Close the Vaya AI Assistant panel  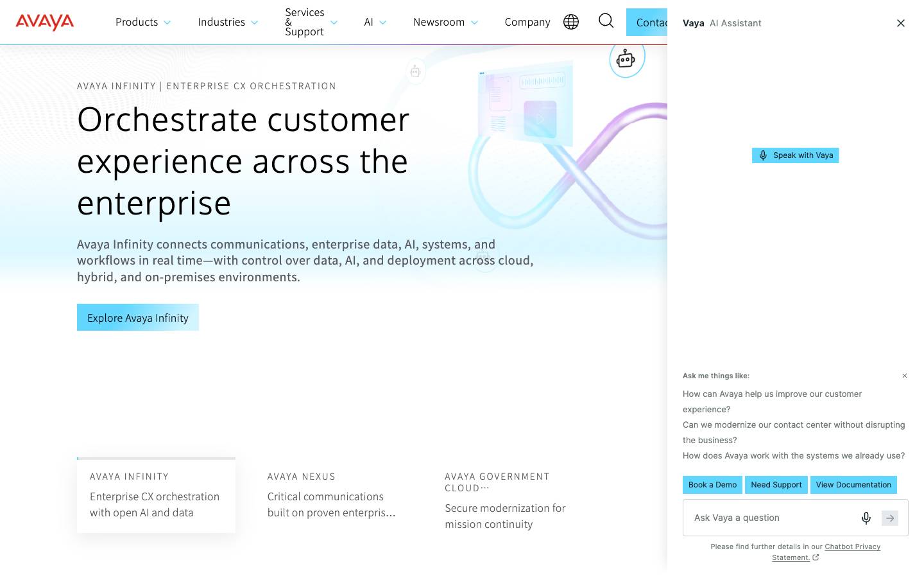(x=901, y=23)
